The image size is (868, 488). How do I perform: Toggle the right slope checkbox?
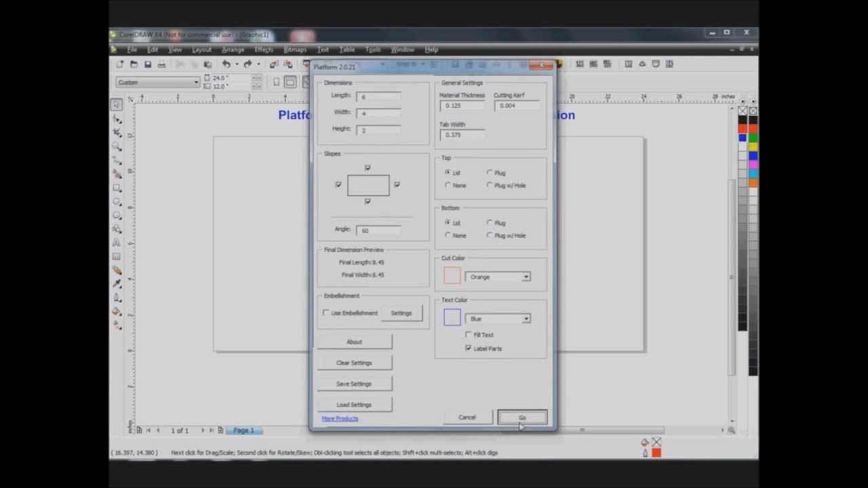397,184
